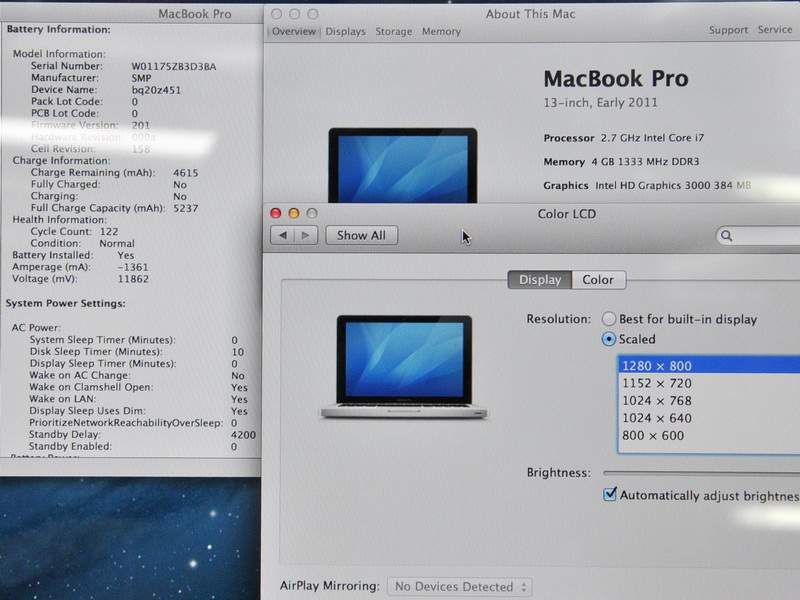The width and height of the screenshot is (800, 600).
Task: Open the Support link in About This Mac
Action: (x=728, y=30)
